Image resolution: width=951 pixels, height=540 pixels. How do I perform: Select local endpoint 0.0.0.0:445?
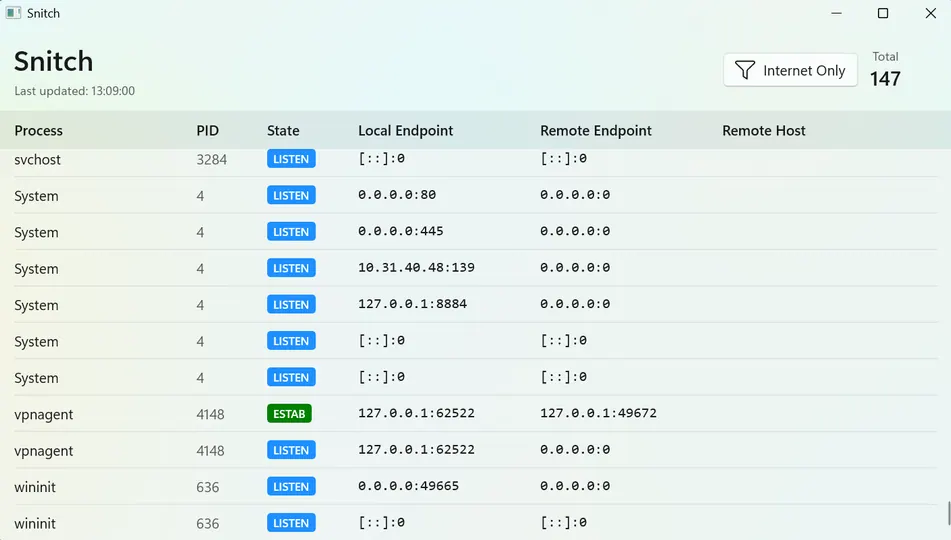(x=400, y=231)
